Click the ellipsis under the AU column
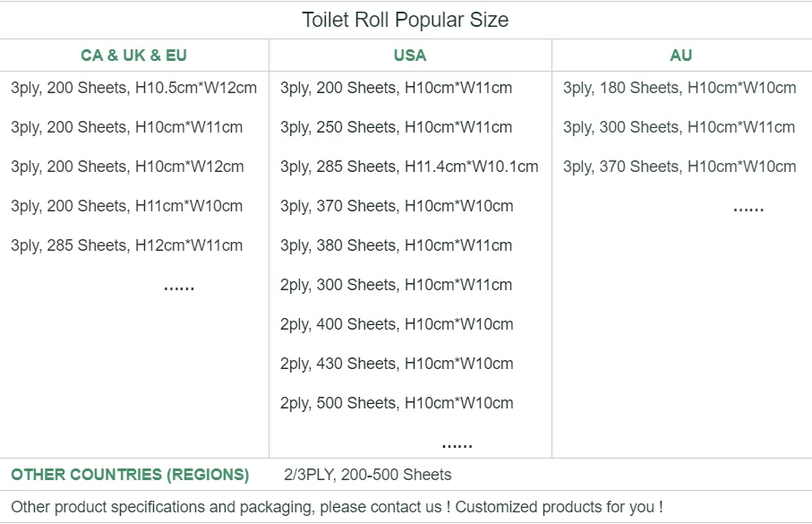 [748, 208]
